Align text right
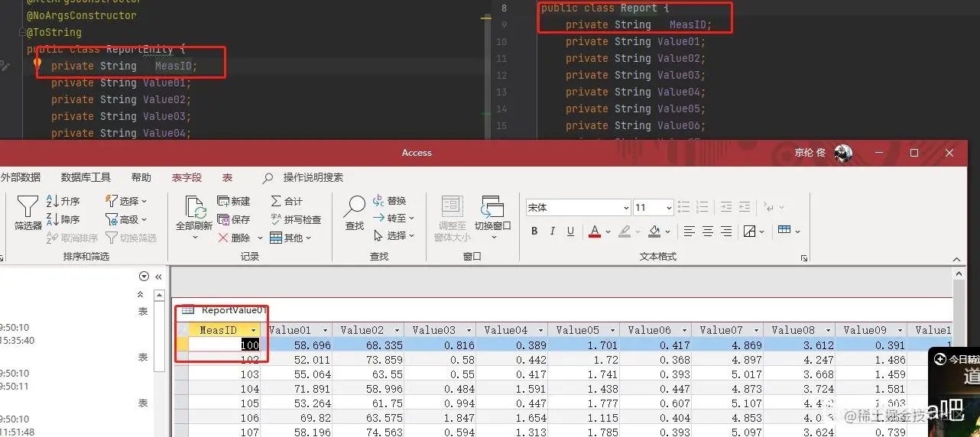The image size is (980, 437). tap(726, 231)
